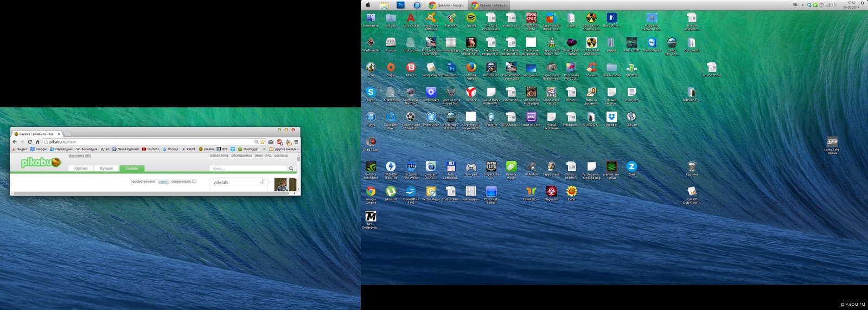Open the FlylinkDC++ desktop icon
This screenshot has height=310, width=868.
531,193
